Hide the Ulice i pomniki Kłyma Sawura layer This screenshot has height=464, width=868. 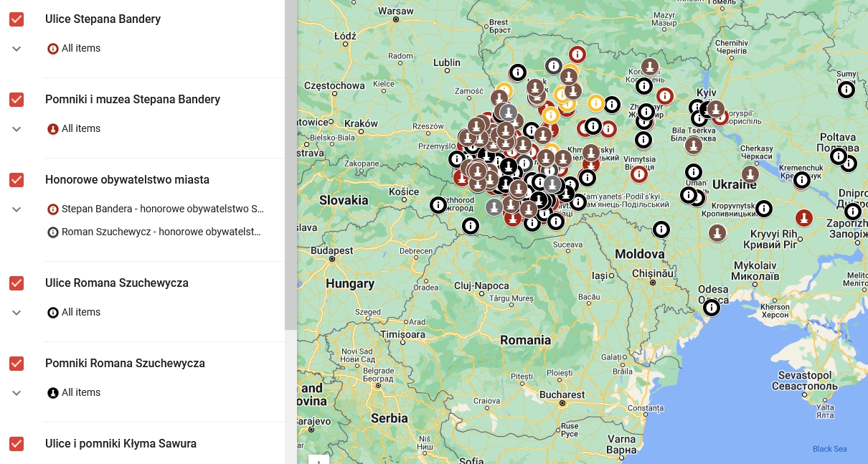coord(16,444)
